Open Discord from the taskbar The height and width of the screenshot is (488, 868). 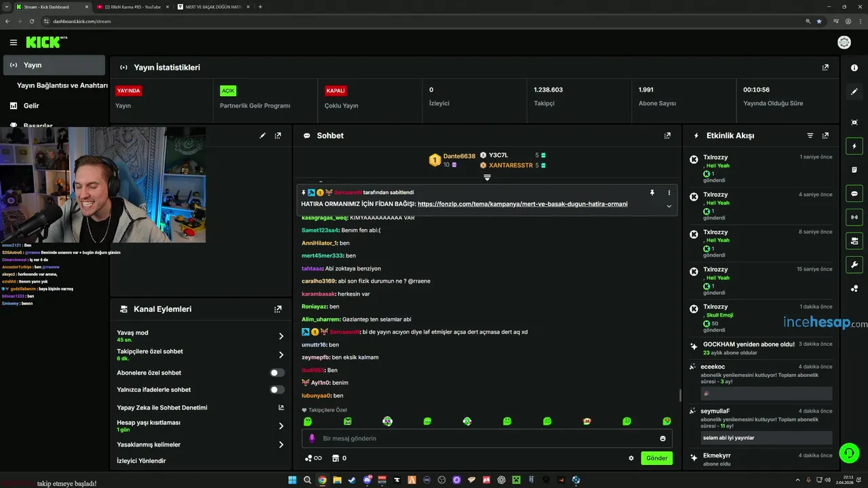point(367,480)
